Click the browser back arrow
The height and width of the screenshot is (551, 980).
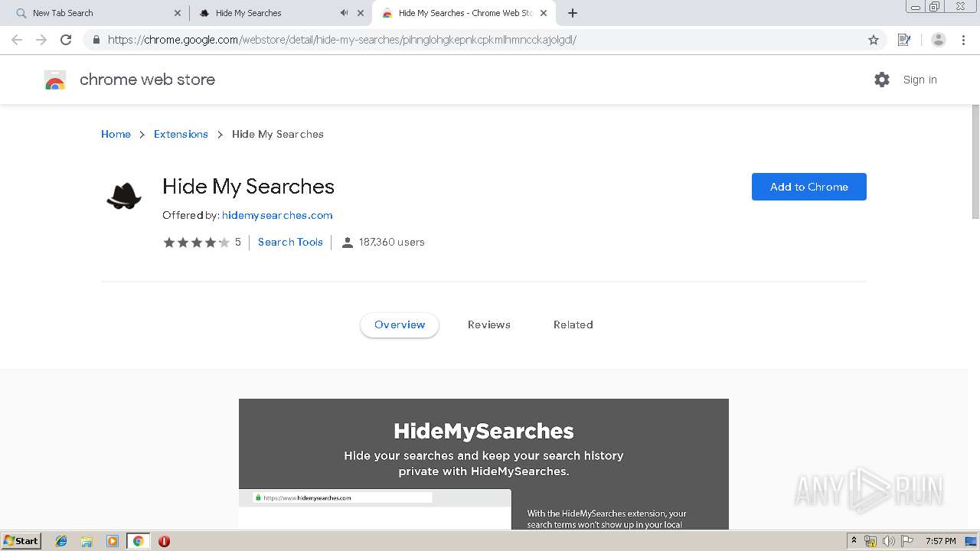tap(17, 40)
